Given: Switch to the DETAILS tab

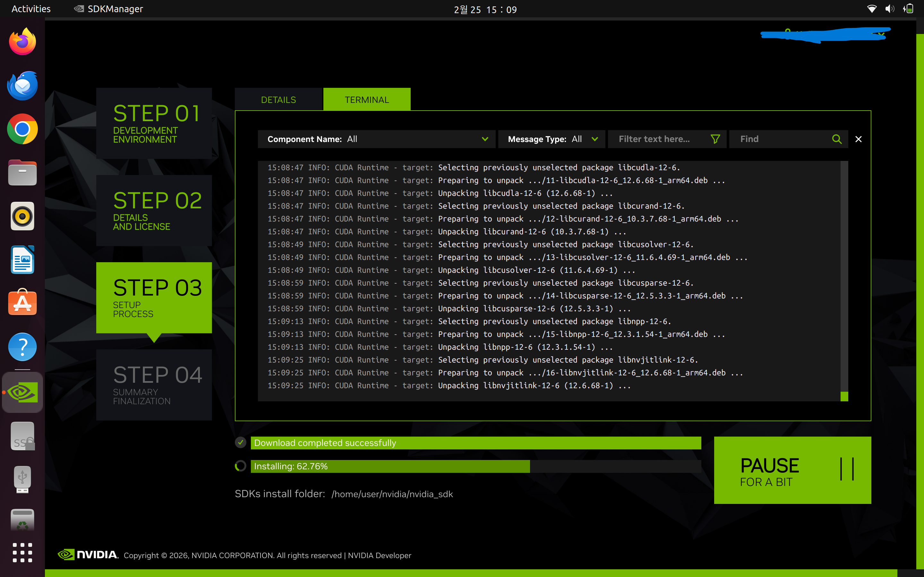Looking at the screenshot, I should (x=278, y=100).
